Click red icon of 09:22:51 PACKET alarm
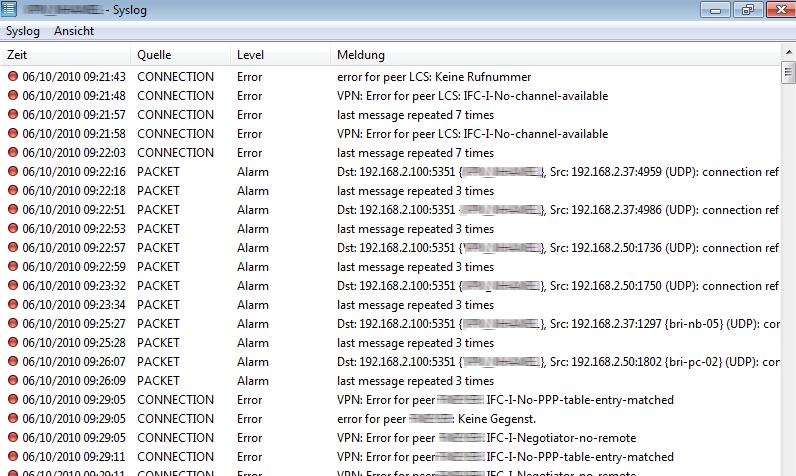796x476 pixels. click(13, 210)
